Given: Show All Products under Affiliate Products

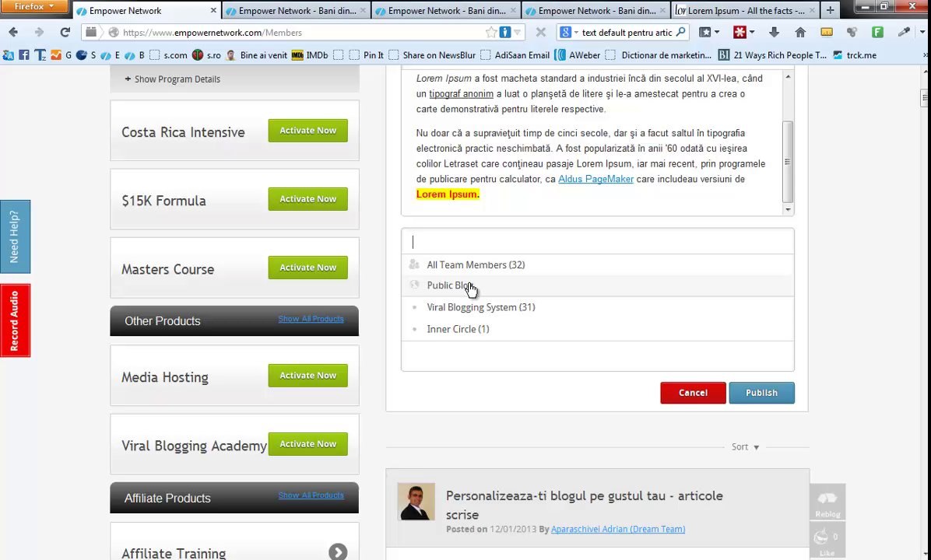Looking at the screenshot, I should pyautogui.click(x=311, y=495).
